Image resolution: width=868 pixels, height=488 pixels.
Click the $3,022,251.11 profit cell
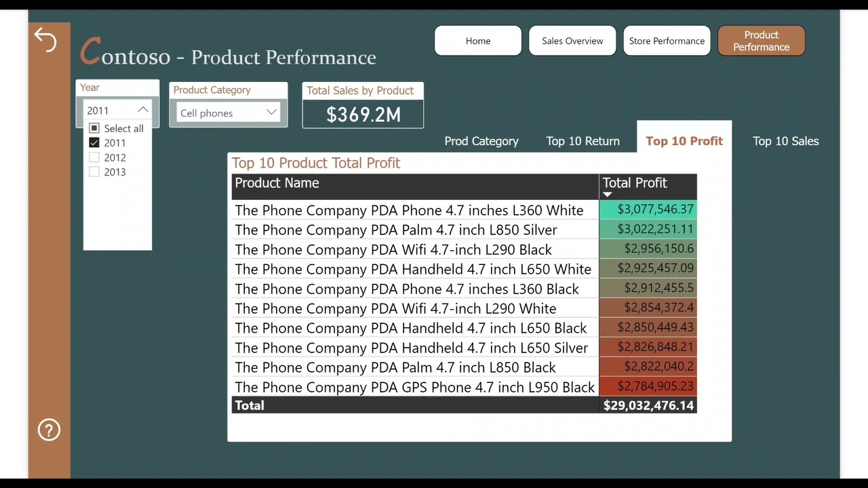pos(648,229)
